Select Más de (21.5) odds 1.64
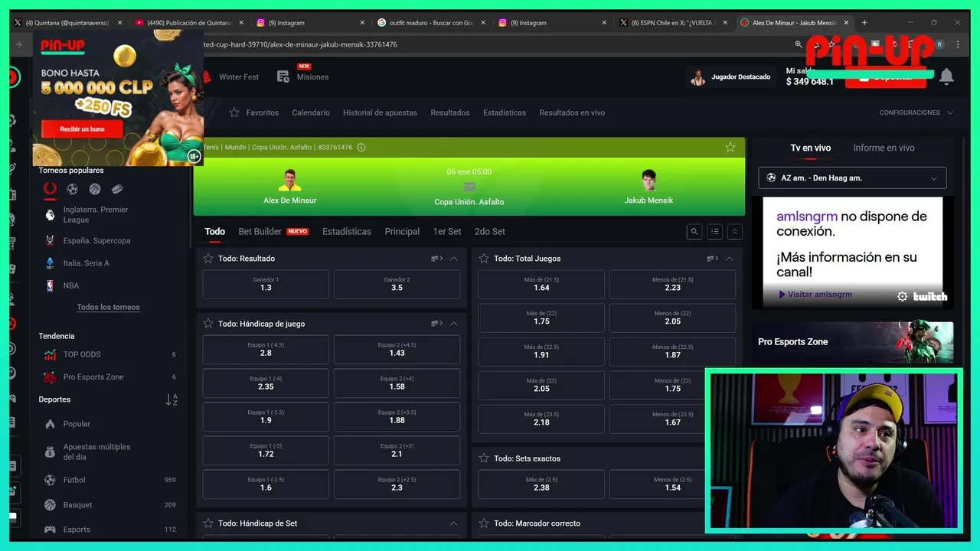The height and width of the screenshot is (551, 980). click(541, 284)
